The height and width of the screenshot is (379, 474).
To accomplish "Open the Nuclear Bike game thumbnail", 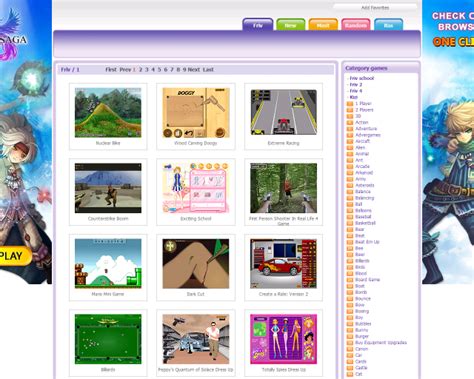I will [108, 112].
